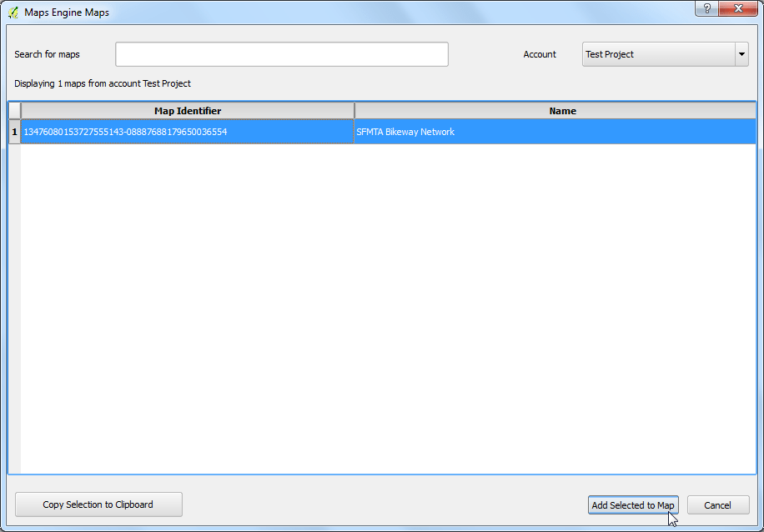764x532 pixels.
Task: Sort by the Name column header
Action: pyautogui.click(x=562, y=110)
